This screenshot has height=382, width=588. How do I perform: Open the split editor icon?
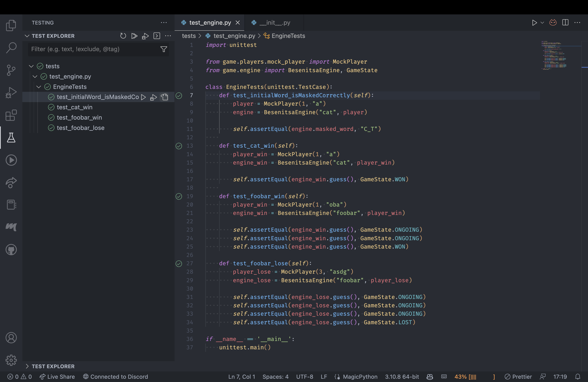click(x=565, y=23)
